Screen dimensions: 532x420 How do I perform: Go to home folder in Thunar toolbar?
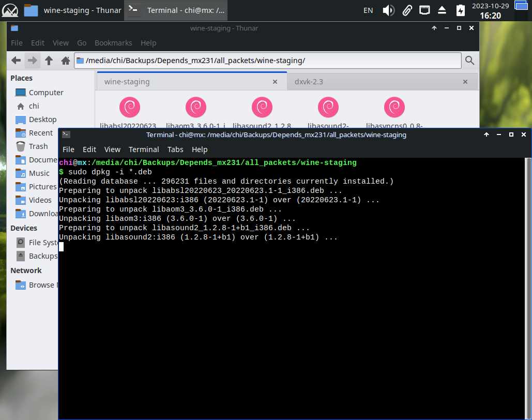(66, 61)
